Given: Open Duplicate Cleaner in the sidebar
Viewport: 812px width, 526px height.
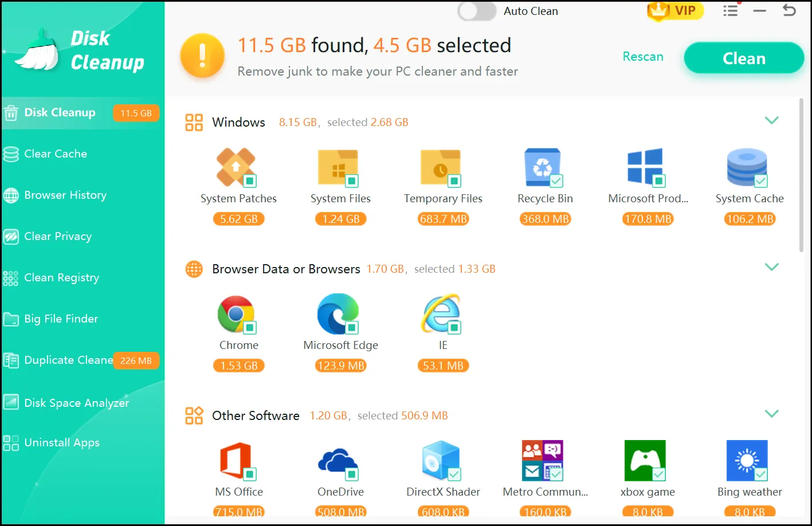Looking at the screenshot, I should coord(83,360).
